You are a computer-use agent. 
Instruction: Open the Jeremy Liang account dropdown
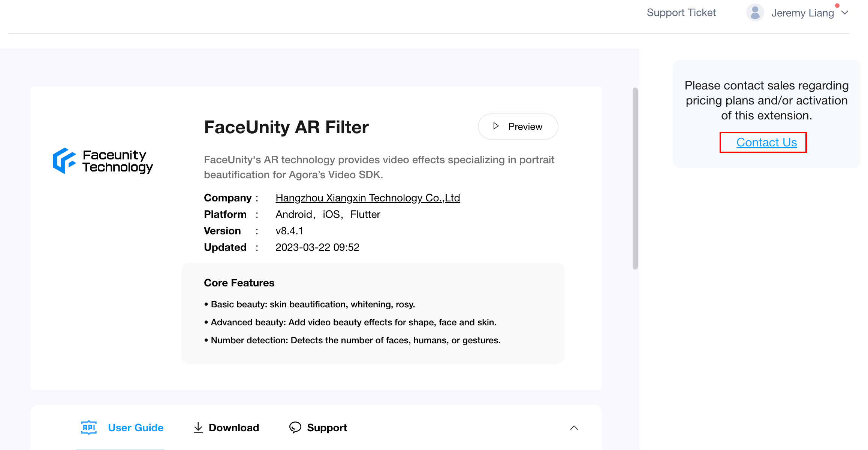click(x=845, y=13)
